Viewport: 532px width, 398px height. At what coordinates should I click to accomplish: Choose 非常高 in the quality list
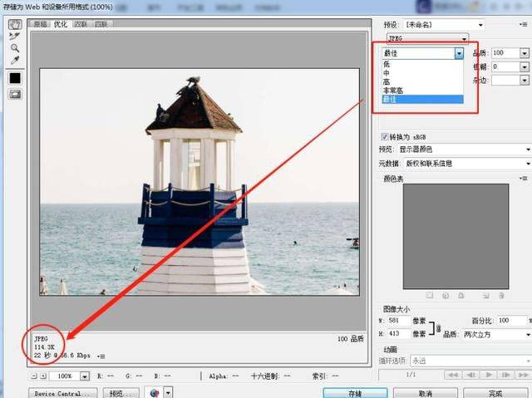pyautogui.click(x=423, y=91)
